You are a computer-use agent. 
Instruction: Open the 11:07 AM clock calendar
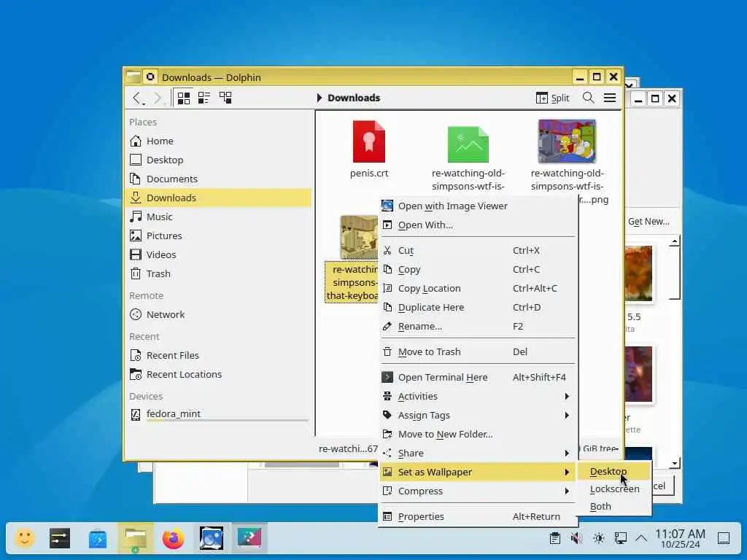(x=681, y=539)
